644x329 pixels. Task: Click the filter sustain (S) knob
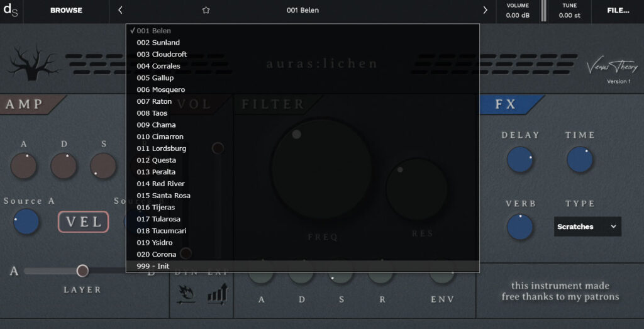click(x=341, y=272)
